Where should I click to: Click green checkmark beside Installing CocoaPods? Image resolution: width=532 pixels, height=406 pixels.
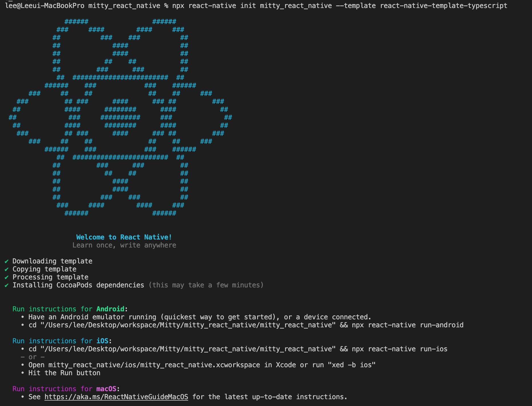point(7,285)
